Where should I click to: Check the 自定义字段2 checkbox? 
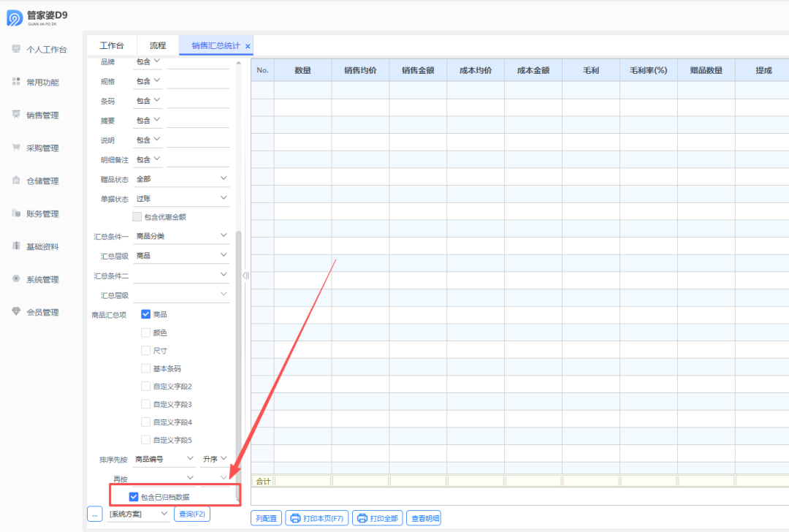(146, 386)
